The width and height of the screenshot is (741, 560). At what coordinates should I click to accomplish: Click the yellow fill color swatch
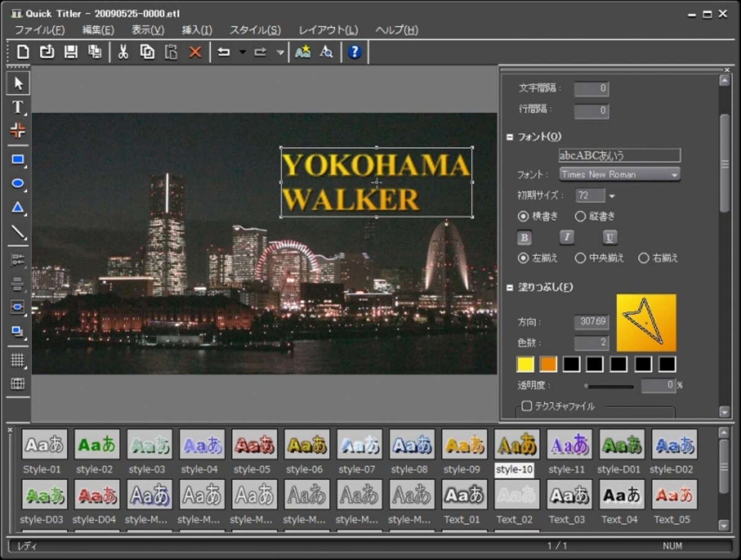(x=525, y=364)
